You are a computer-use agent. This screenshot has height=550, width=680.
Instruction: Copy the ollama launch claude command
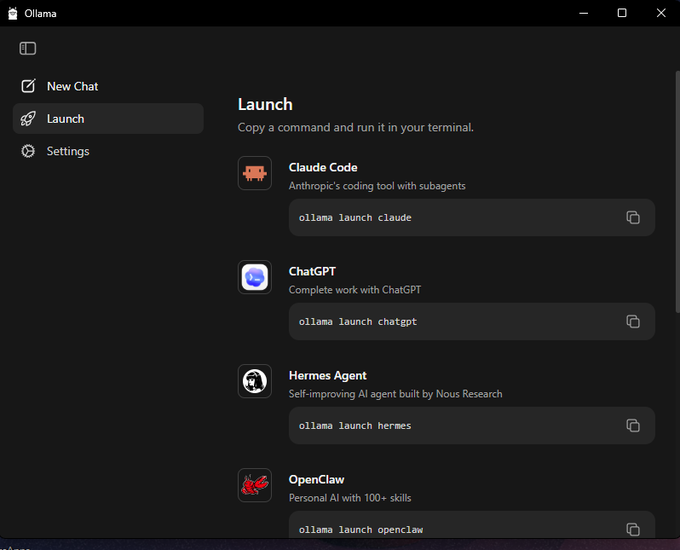tap(633, 217)
